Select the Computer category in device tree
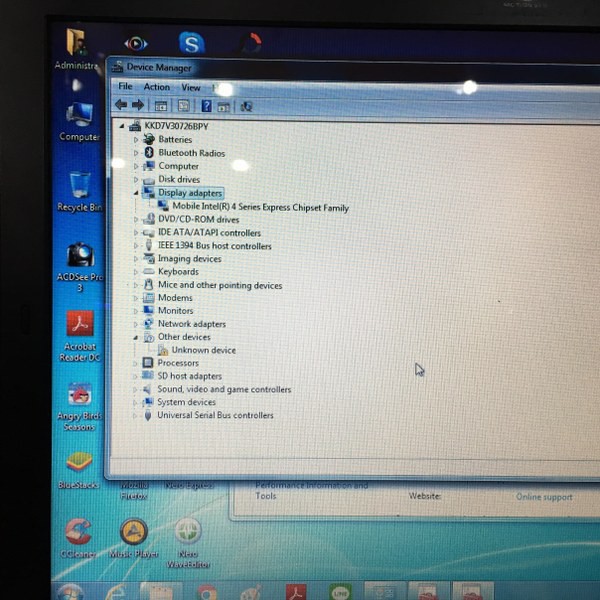This screenshot has width=600, height=600. (178, 166)
